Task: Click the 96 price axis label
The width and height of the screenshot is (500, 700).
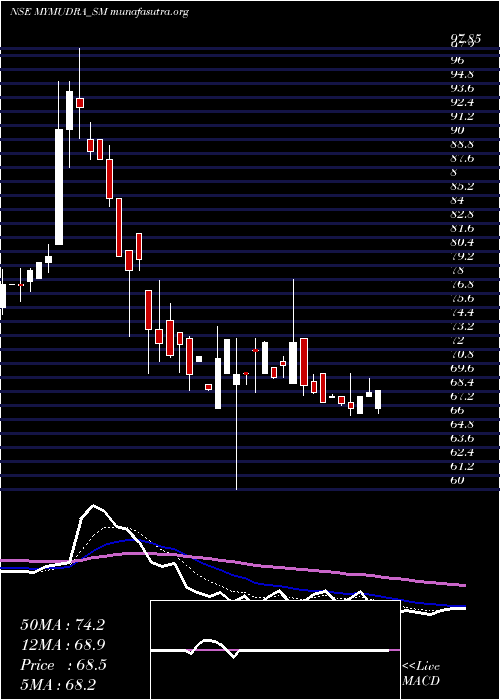Action: 458,60
